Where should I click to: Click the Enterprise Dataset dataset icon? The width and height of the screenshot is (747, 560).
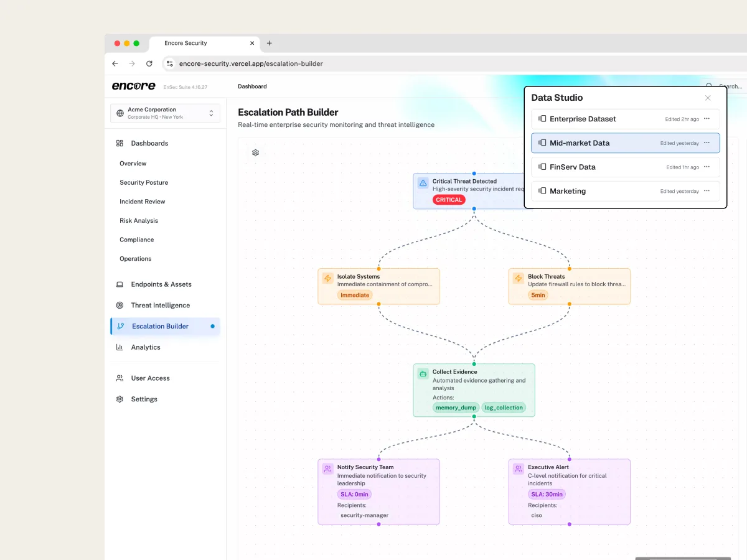pos(542,119)
